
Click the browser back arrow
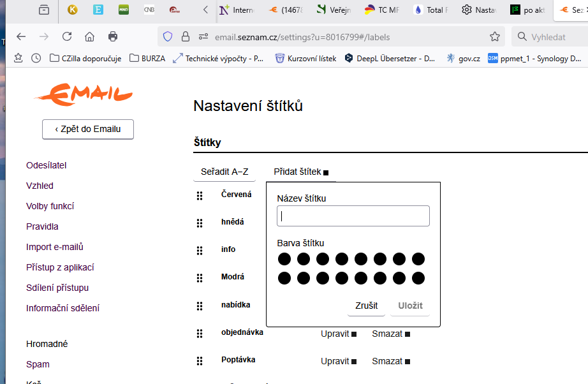point(21,36)
